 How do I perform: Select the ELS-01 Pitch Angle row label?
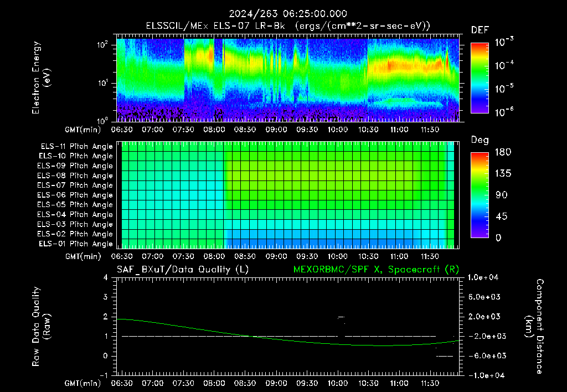76,244
